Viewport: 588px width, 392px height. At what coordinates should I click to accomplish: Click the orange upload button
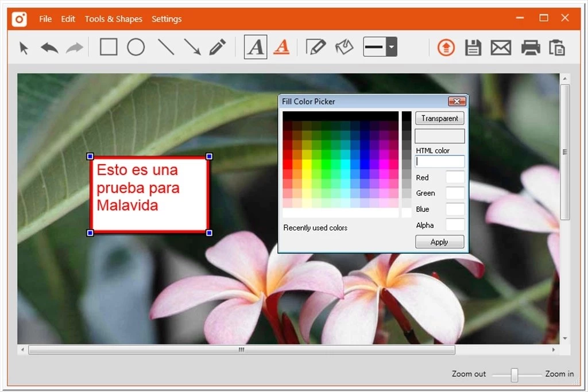tap(446, 48)
